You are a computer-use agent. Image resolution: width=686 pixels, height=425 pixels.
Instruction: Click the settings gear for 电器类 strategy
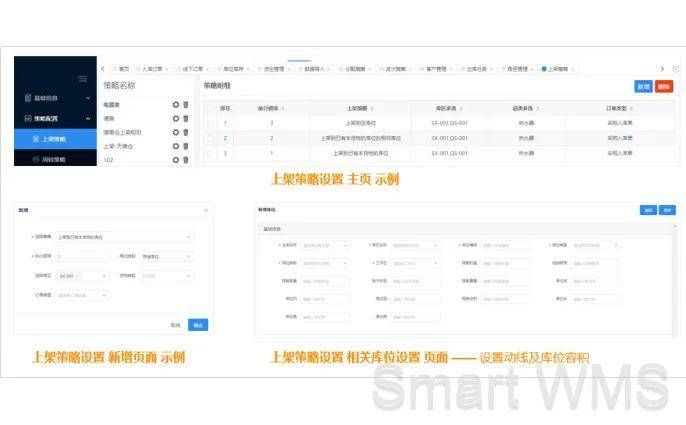pos(176,103)
